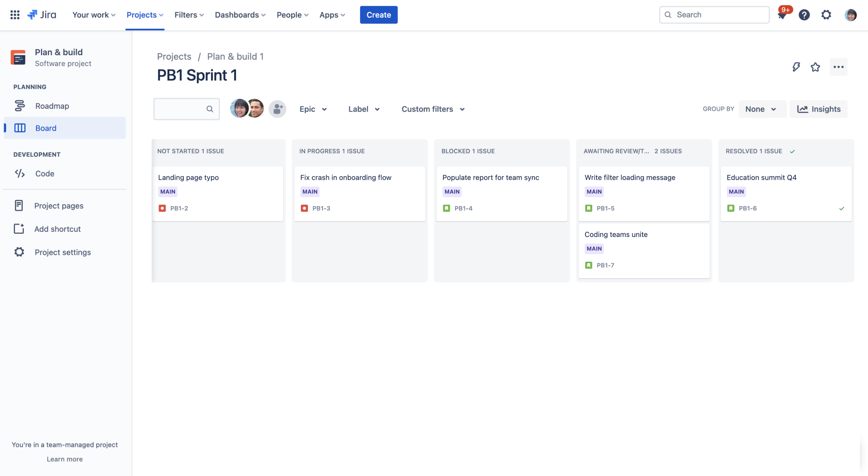The width and height of the screenshot is (868, 476).
Task: Select the Filters menu item
Action: [188, 15]
